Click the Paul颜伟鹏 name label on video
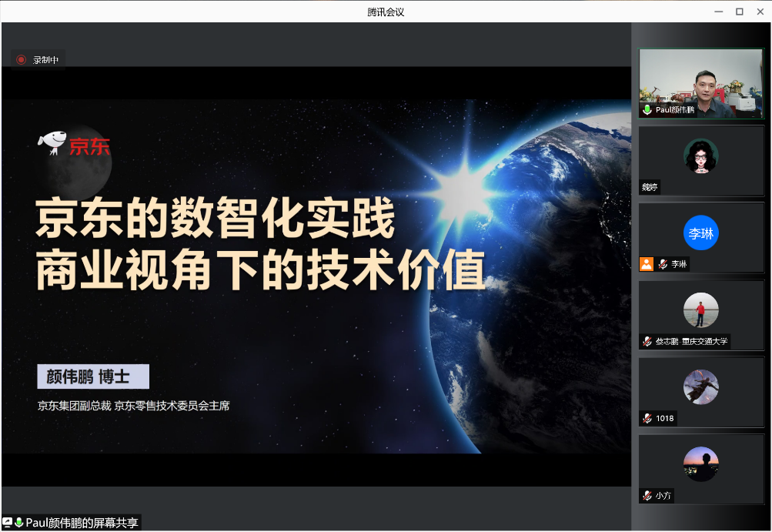Image resolution: width=772 pixels, height=532 pixels. point(675,110)
